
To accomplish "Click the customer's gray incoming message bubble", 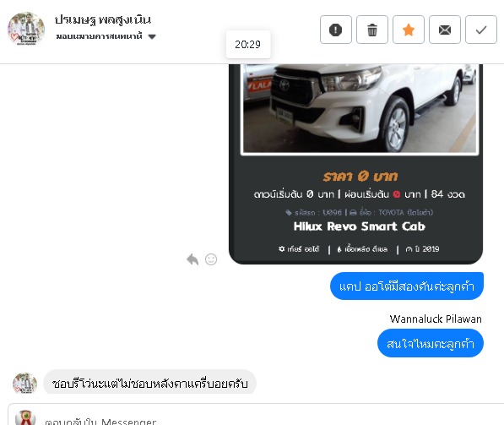I will click(149, 383).
